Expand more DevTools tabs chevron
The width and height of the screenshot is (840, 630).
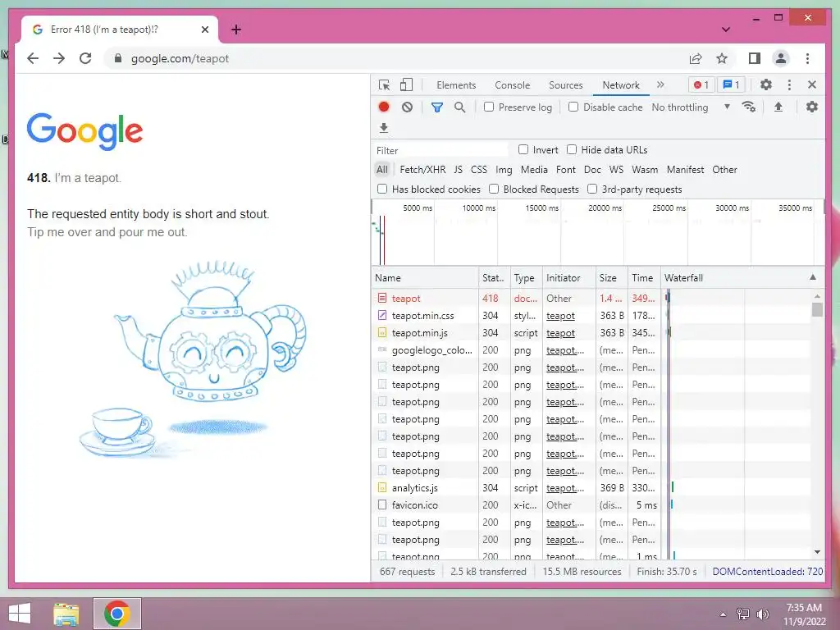[x=660, y=84]
